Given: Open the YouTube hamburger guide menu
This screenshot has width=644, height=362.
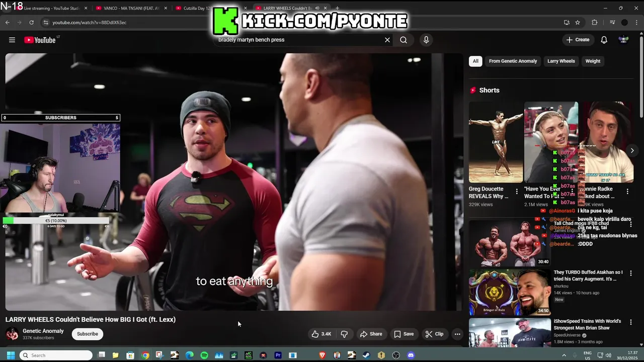Looking at the screenshot, I should [12, 40].
